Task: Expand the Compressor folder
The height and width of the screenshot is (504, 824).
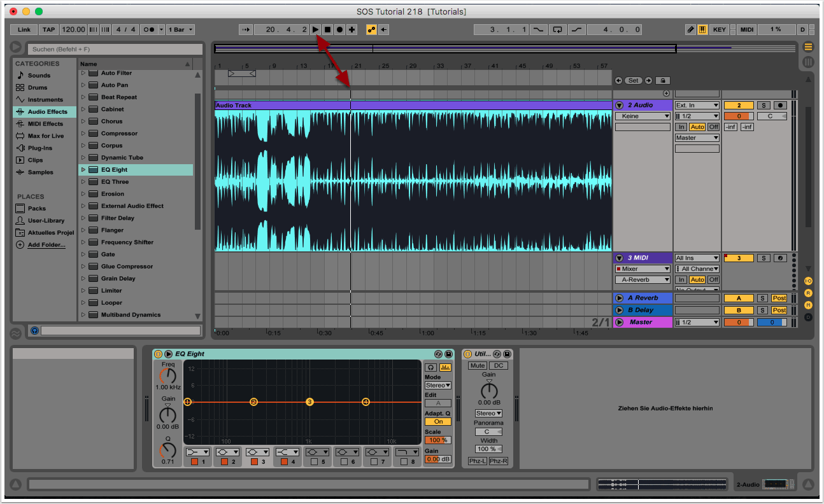Action: pyautogui.click(x=83, y=134)
